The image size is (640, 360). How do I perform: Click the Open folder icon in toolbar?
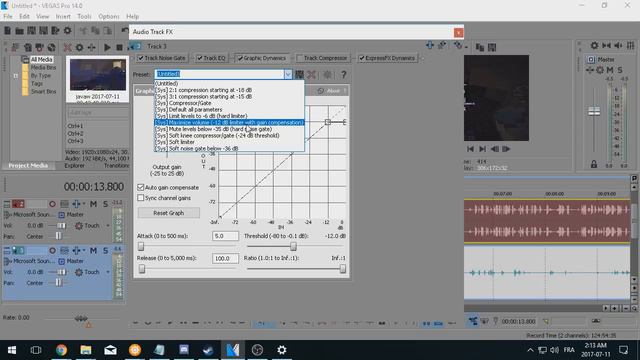point(19,31)
